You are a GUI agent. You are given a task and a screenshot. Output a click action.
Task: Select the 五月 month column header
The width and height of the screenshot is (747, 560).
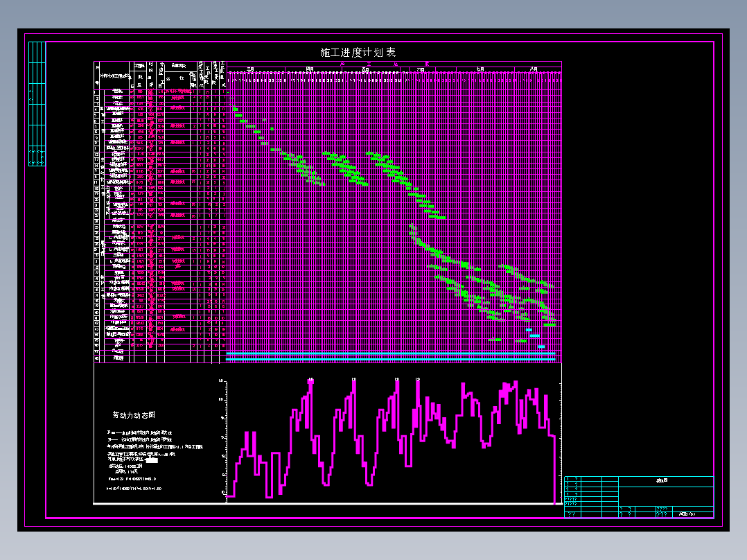click(x=365, y=69)
